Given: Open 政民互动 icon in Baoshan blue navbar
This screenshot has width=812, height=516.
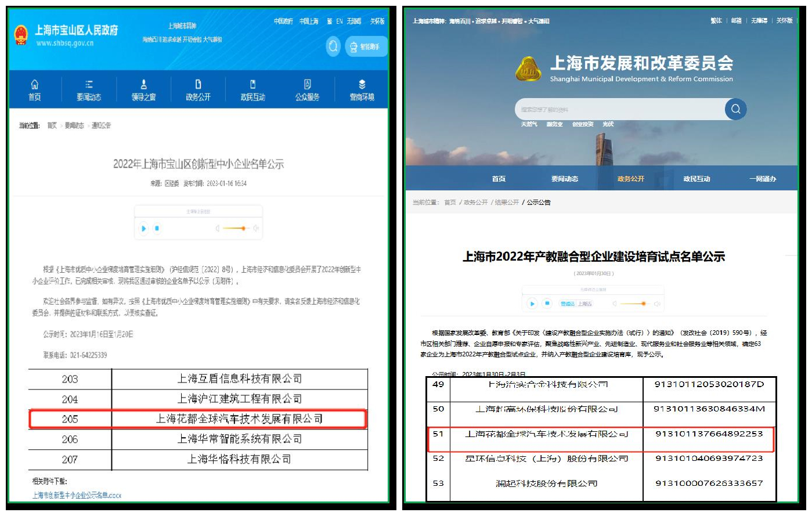Looking at the screenshot, I should click(x=252, y=84).
